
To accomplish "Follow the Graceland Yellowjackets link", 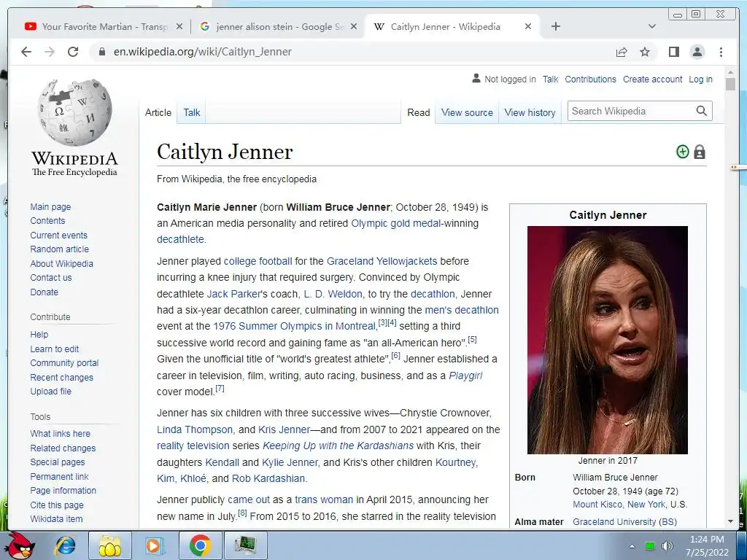I will (382, 261).
